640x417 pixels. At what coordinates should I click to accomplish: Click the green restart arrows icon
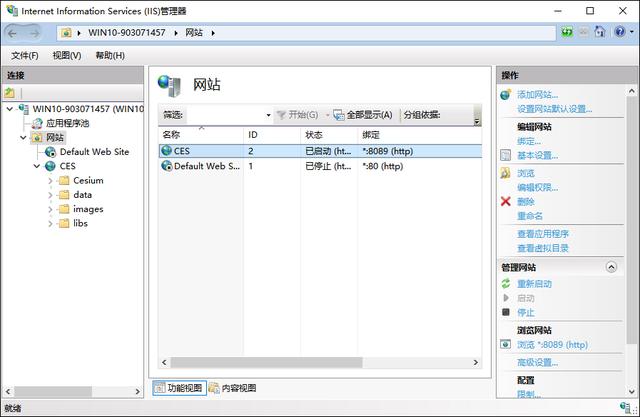506,283
